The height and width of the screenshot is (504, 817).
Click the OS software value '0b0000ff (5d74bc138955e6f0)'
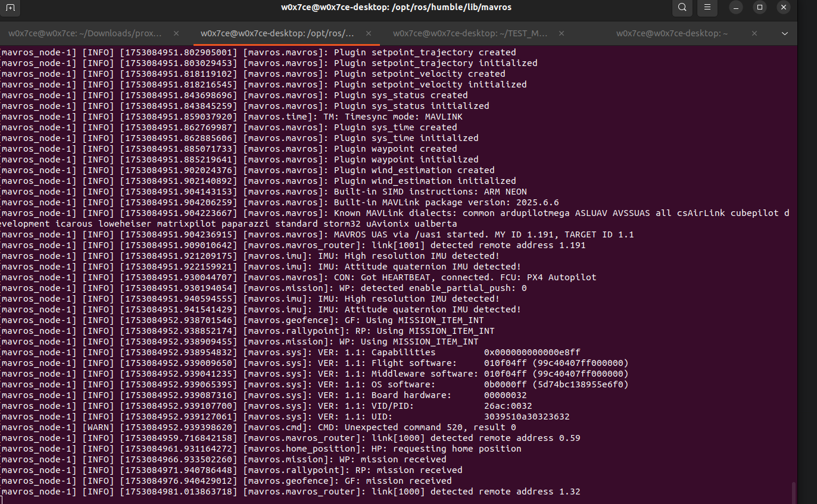click(x=556, y=384)
